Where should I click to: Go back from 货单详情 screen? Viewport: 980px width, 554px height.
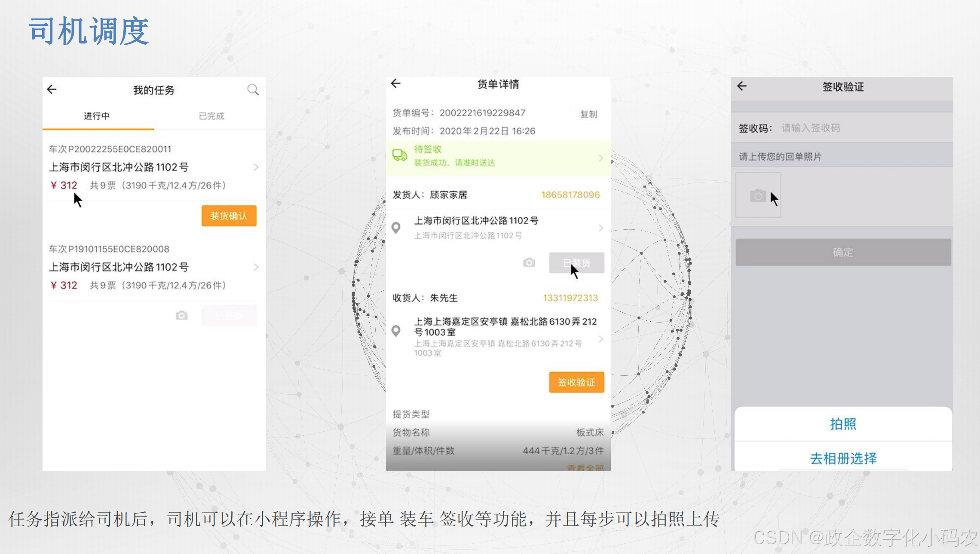(x=396, y=83)
